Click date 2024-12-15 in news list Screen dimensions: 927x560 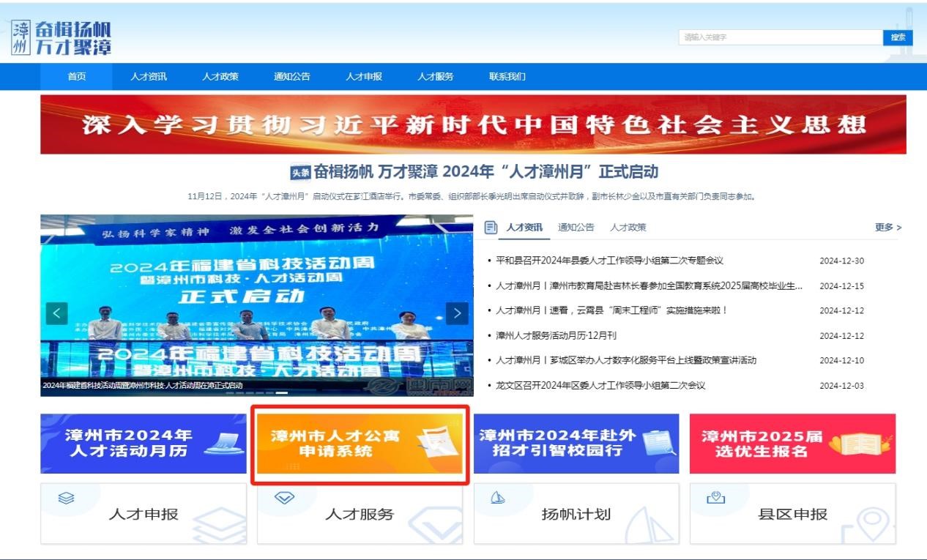click(x=841, y=286)
